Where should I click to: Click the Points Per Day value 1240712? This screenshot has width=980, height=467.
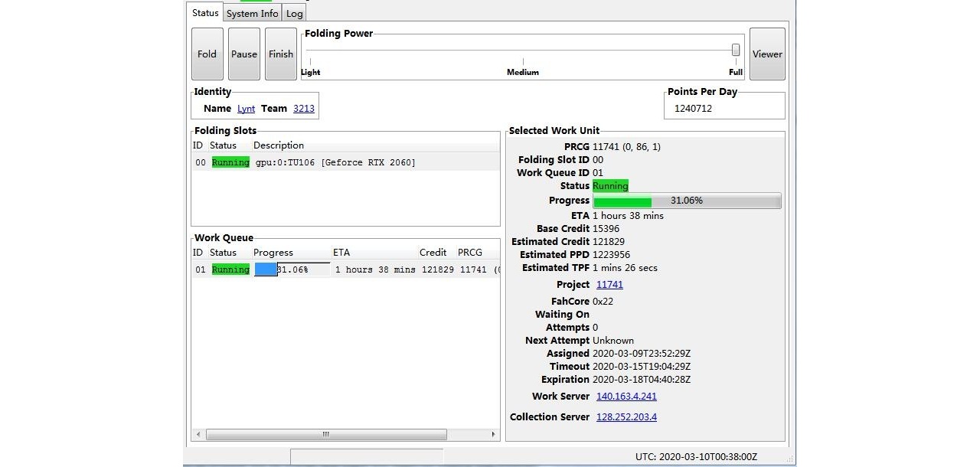coord(693,109)
